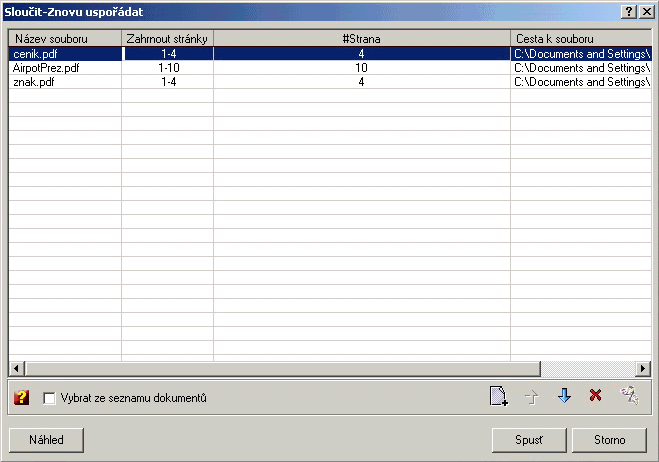Click the horizontal scrollbar thumb

(283, 369)
